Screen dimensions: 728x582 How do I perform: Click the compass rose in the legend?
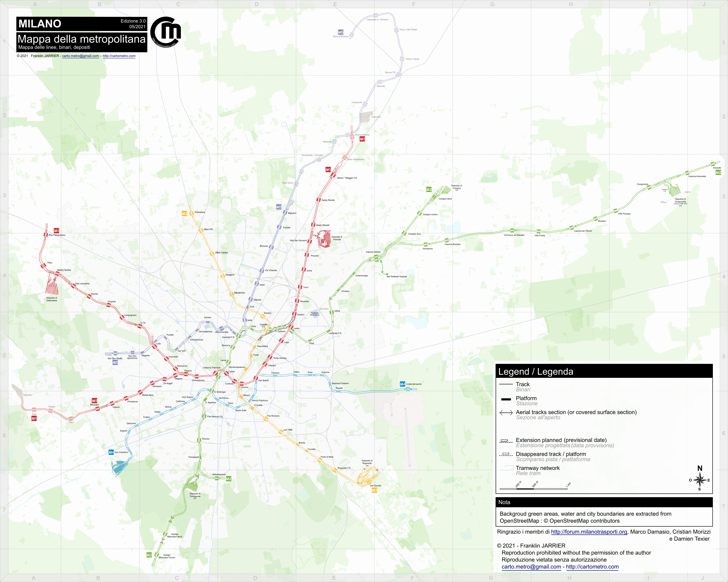pyautogui.click(x=700, y=480)
